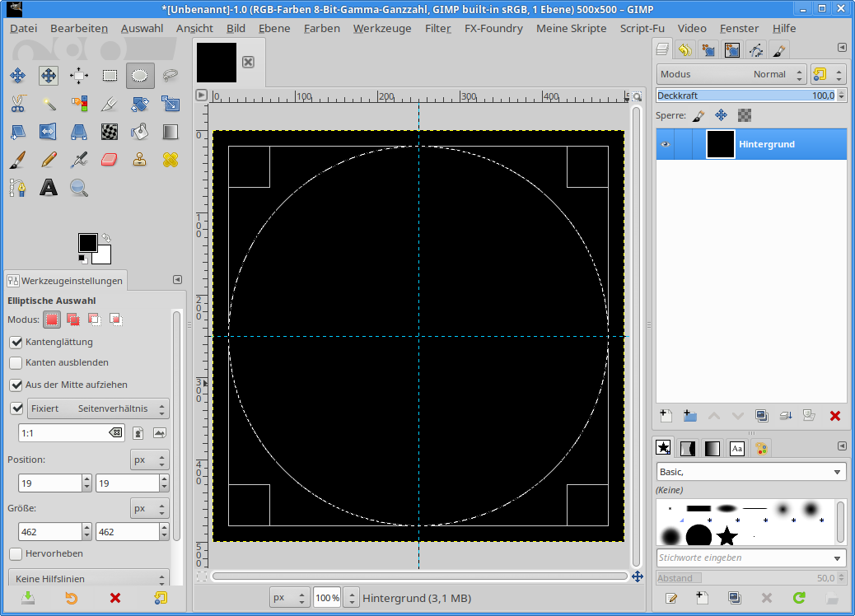Select the Zoom magnifier tool

point(79,188)
